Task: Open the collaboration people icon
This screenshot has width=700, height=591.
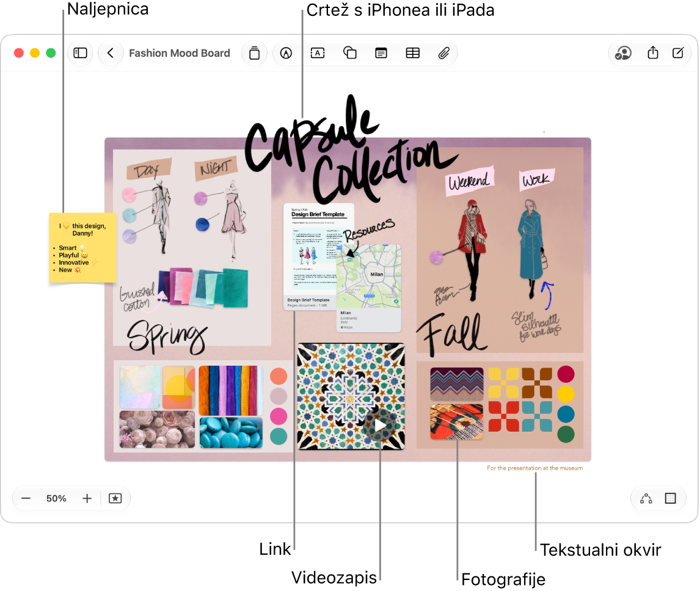Action: (x=623, y=53)
